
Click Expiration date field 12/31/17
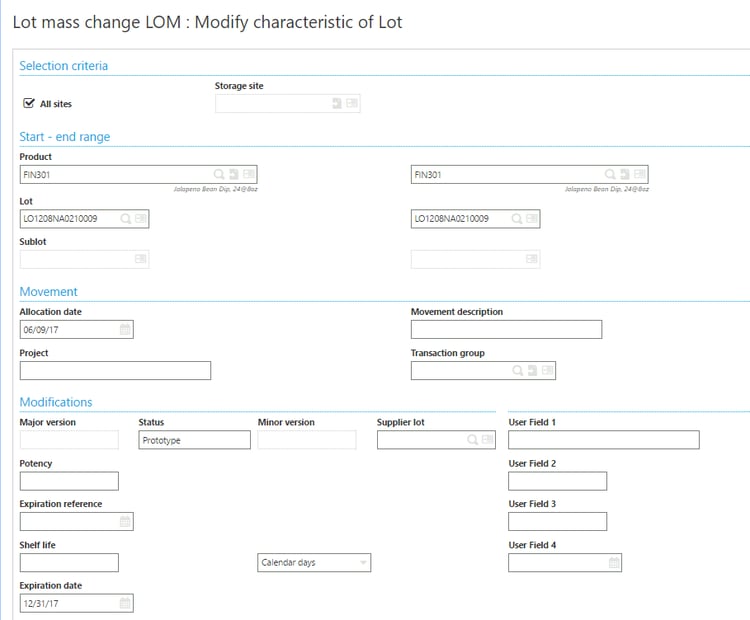77,603
